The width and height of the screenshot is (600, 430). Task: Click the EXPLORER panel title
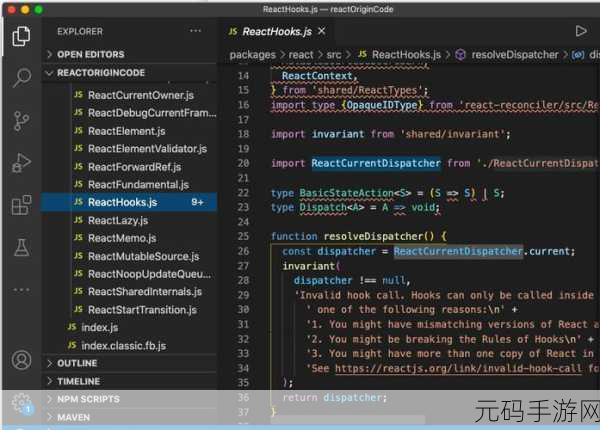[x=80, y=31]
